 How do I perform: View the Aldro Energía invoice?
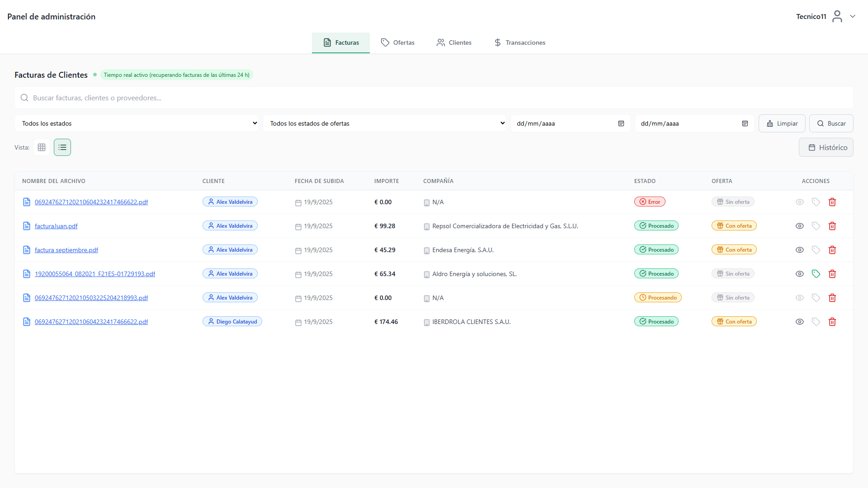tap(800, 274)
